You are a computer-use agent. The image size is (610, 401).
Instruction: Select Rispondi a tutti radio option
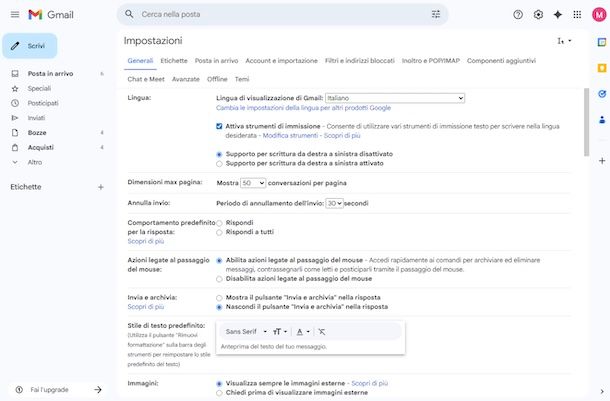[220, 231]
